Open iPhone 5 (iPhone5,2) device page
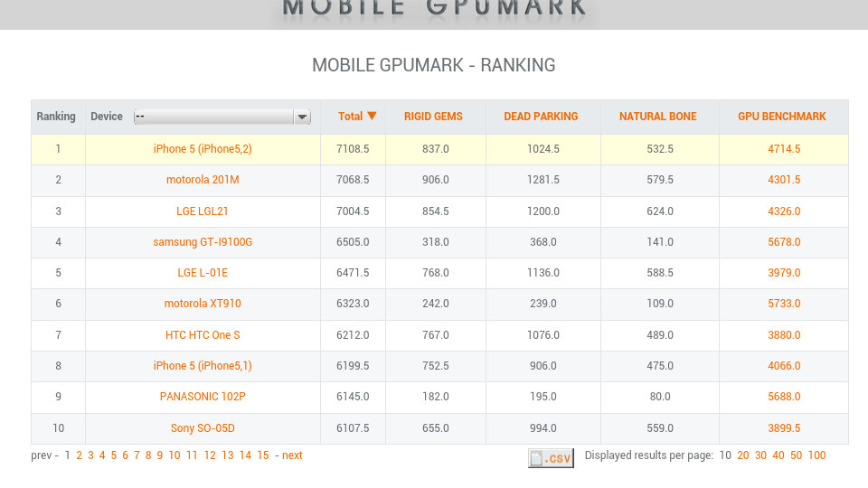The image size is (868, 488). 203,149
